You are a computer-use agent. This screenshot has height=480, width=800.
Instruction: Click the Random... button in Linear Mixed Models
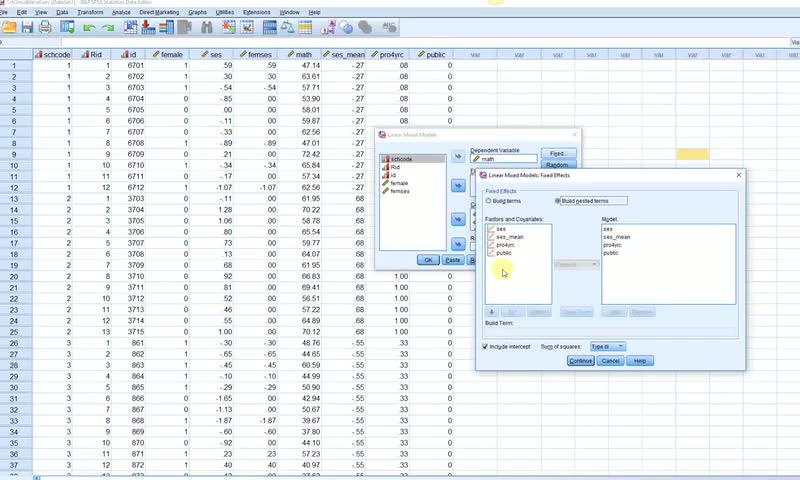[x=559, y=165]
